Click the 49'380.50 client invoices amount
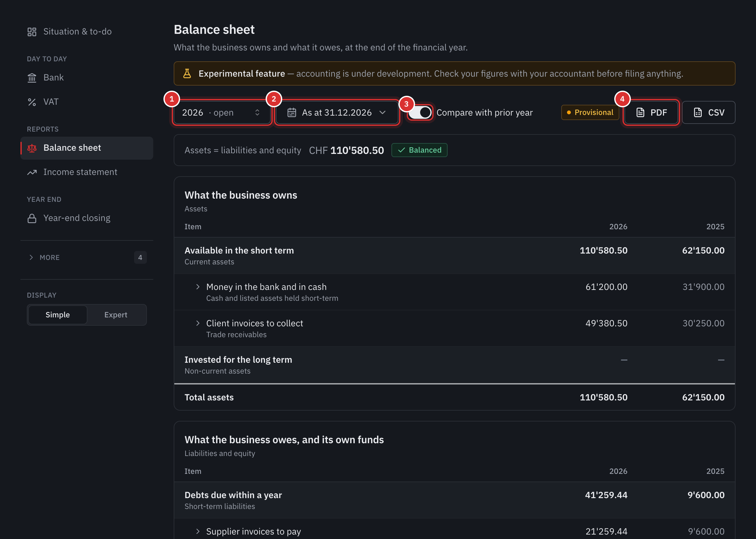 point(606,323)
